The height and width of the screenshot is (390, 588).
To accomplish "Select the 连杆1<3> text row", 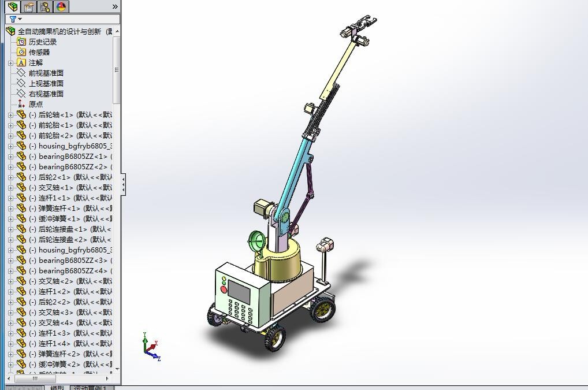I will coord(70,333).
